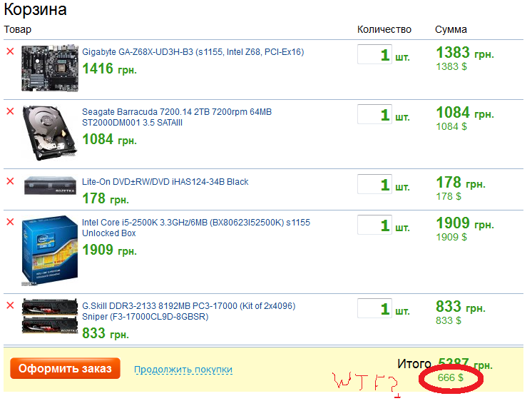Click the Товар column header
Viewport: 532px width, 401px height.
(x=18, y=29)
